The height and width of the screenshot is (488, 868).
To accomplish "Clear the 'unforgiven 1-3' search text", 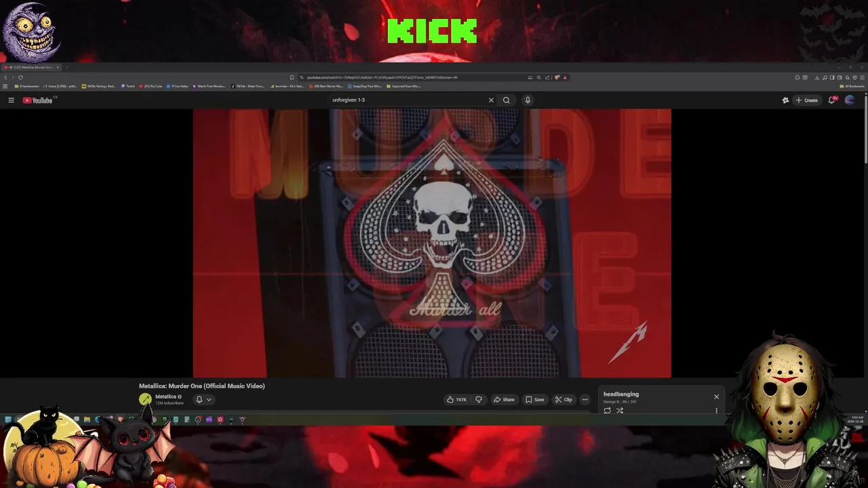I will pyautogui.click(x=491, y=100).
